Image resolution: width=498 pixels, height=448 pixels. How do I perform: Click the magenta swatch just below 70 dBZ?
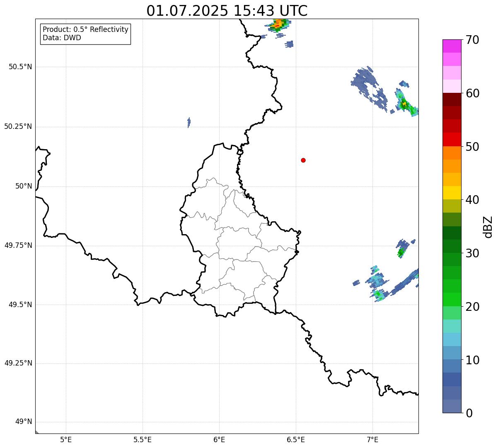(x=452, y=46)
